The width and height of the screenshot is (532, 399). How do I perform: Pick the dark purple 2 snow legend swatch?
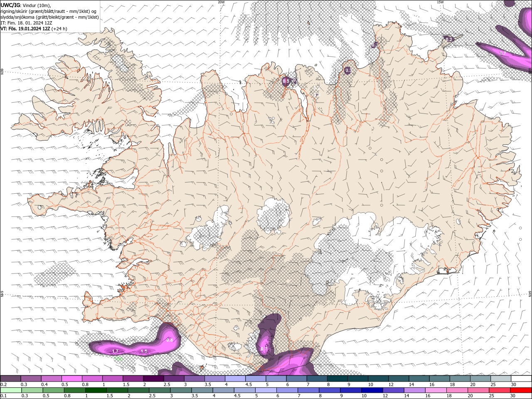coord(154,379)
